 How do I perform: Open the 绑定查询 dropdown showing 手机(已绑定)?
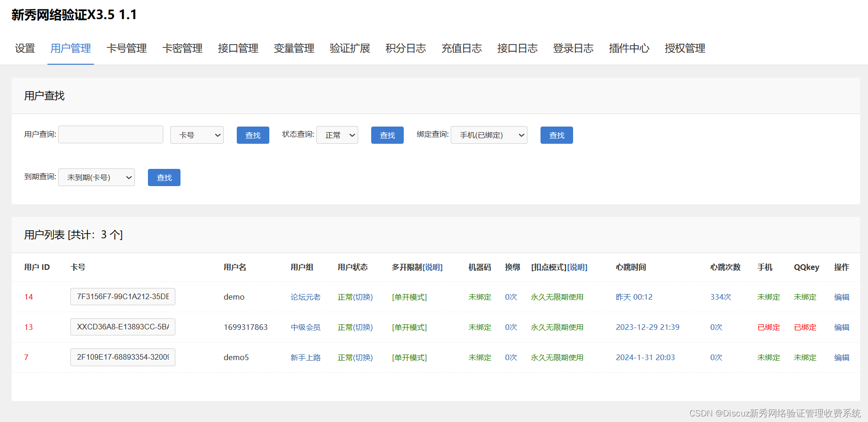pos(489,135)
